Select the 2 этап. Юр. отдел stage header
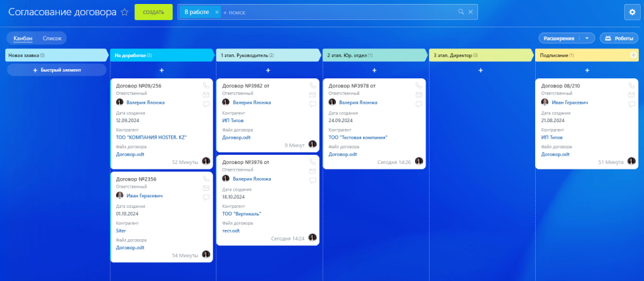644x281 pixels. point(375,55)
